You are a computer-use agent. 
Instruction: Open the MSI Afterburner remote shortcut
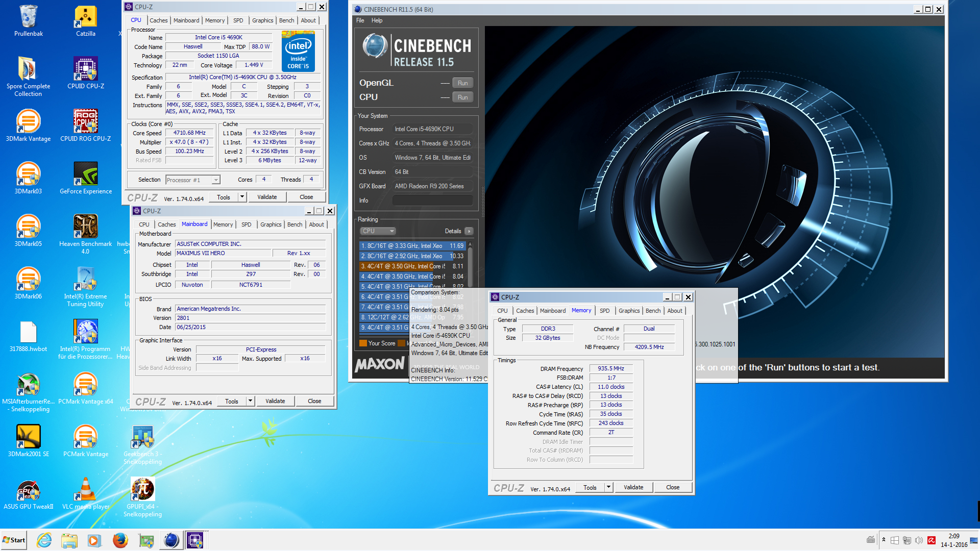coord(29,391)
